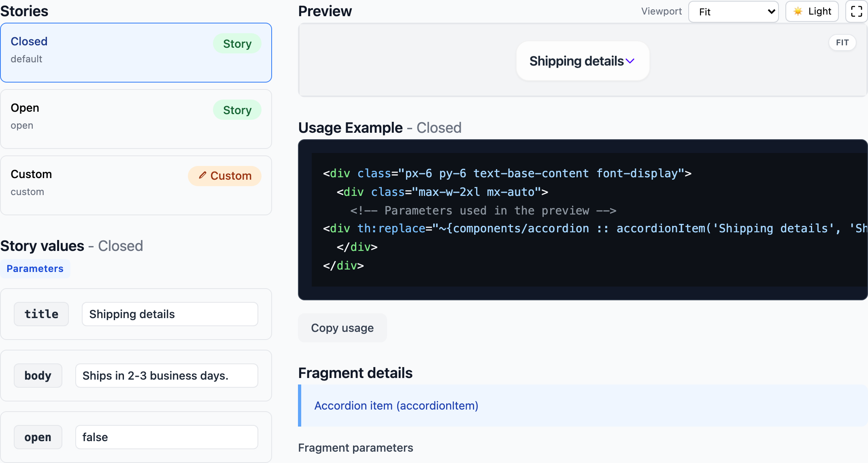Click the Story badge on the Open story
The width and height of the screenshot is (868, 463).
point(237,110)
